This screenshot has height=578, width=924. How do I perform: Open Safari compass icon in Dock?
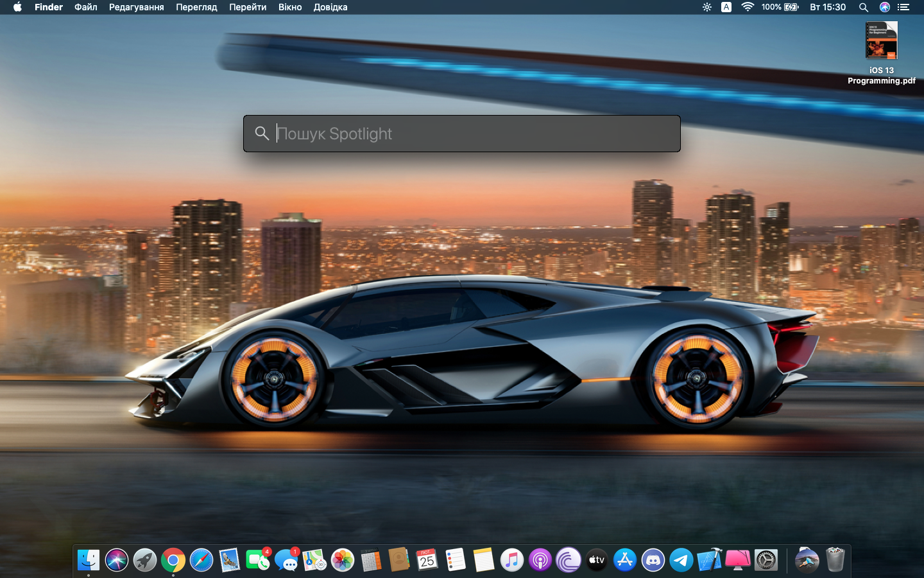click(201, 560)
